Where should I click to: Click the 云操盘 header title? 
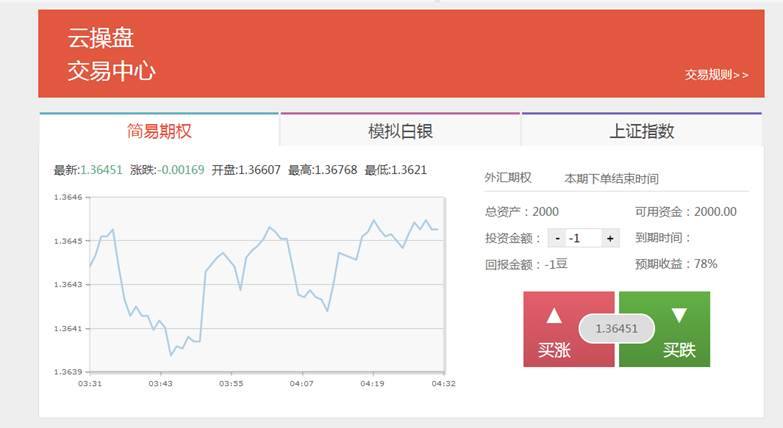(x=101, y=39)
